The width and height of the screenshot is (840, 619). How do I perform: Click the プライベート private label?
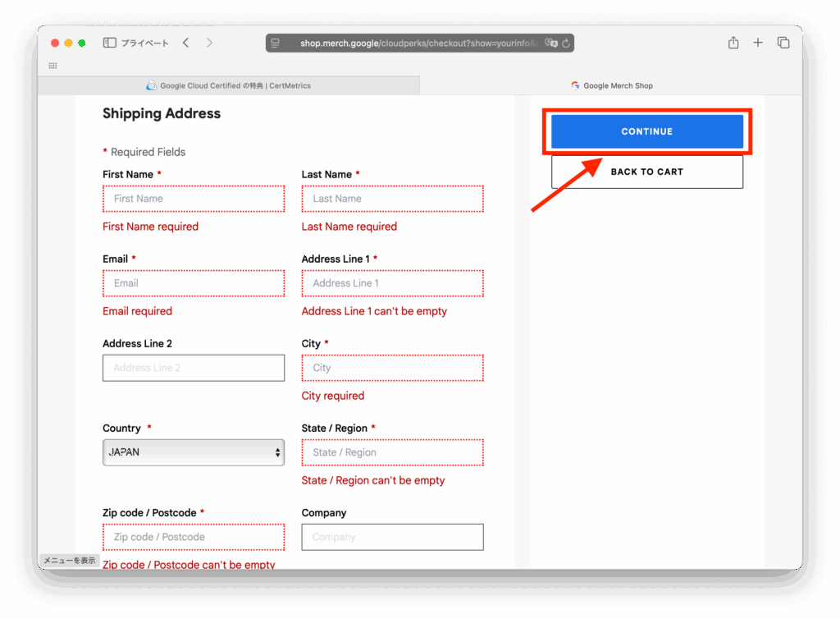coord(144,43)
